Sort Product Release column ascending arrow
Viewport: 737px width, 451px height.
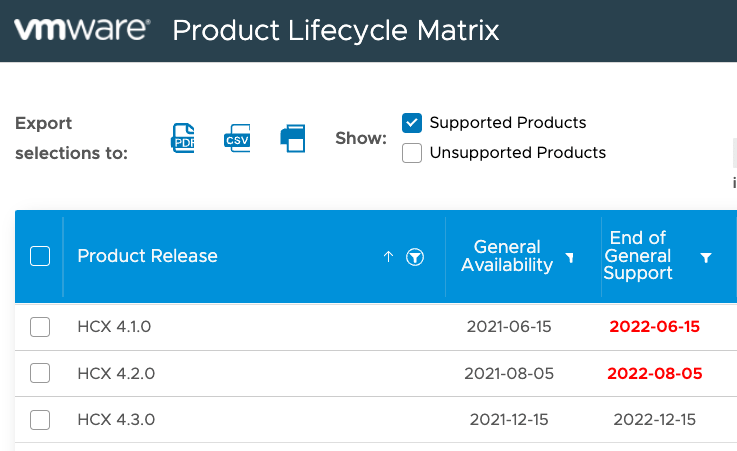tap(388, 257)
